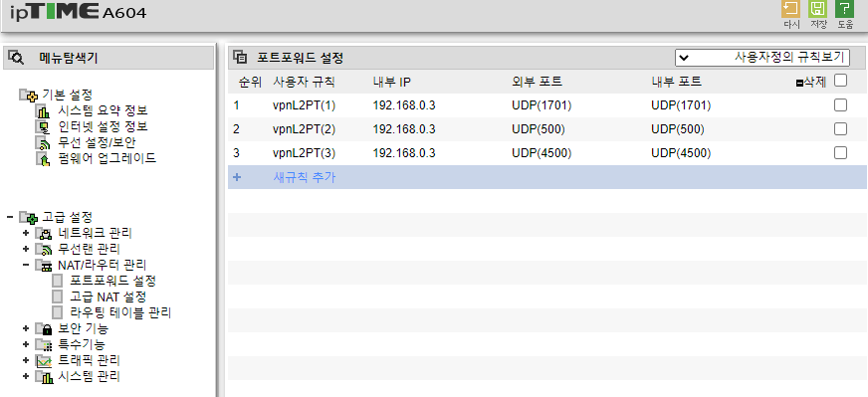Click the 포트포워드 설정 panel header icon
868x397 pixels.
pos(240,58)
